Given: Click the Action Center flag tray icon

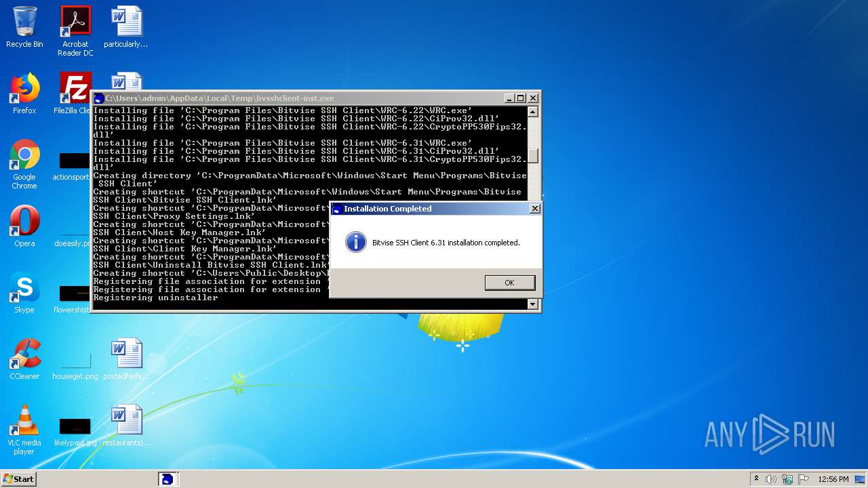Looking at the screenshot, I should coord(804,479).
